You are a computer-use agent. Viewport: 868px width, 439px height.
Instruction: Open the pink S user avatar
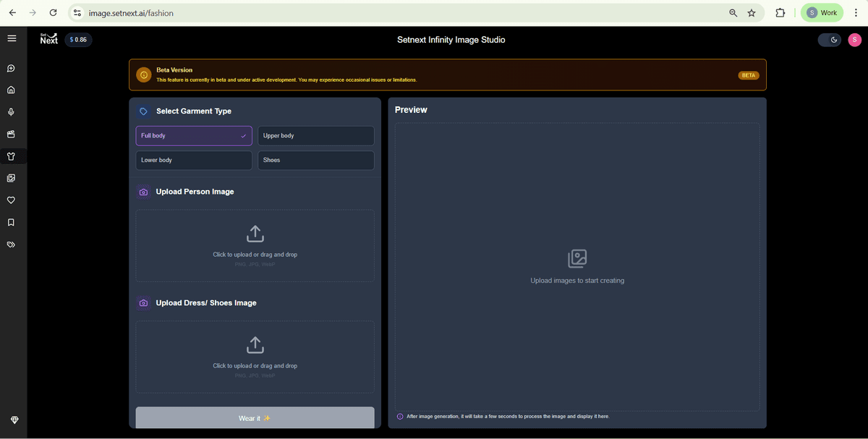coord(854,40)
